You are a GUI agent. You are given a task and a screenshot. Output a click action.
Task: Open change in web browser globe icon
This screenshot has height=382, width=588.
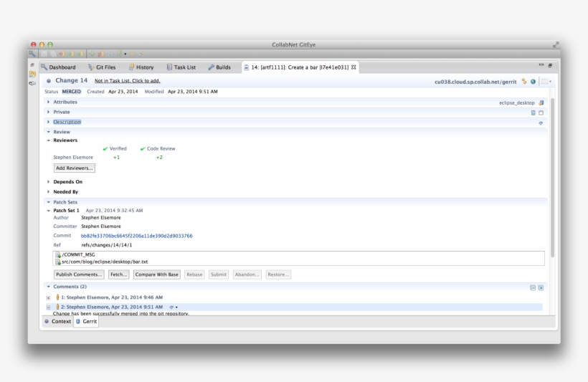coord(533,82)
